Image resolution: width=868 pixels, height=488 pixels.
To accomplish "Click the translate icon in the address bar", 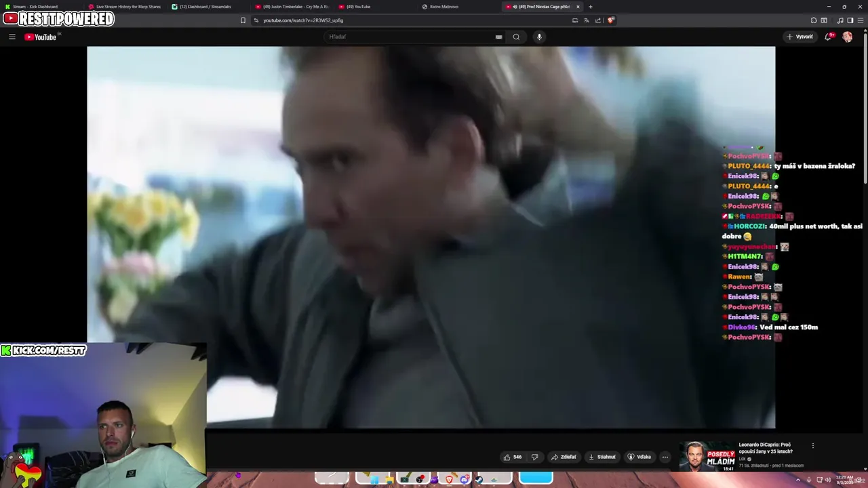I will pyautogui.click(x=587, y=20).
